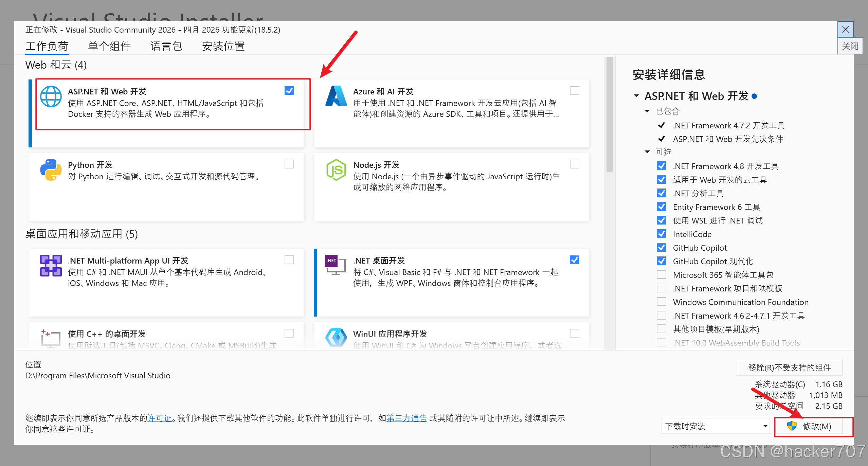Click the 系统驱动器(C) 1.16 GB value

(829, 384)
